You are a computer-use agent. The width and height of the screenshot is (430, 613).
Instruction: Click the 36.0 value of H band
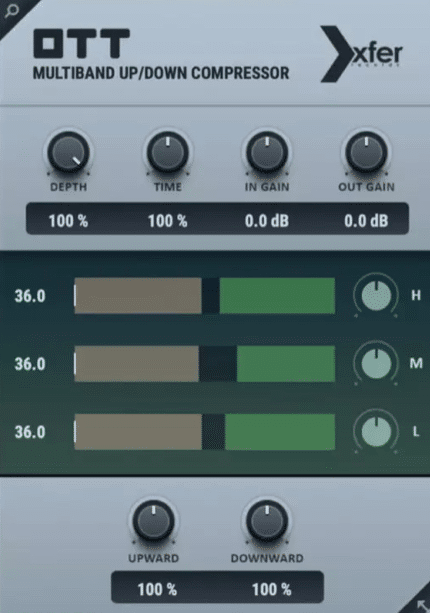click(30, 296)
